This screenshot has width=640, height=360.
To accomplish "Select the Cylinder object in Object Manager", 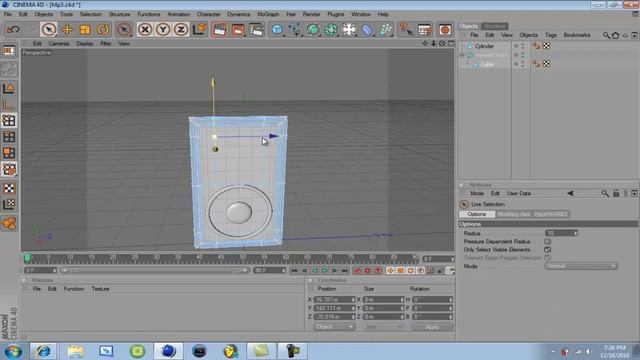I will pyautogui.click(x=484, y=46).
